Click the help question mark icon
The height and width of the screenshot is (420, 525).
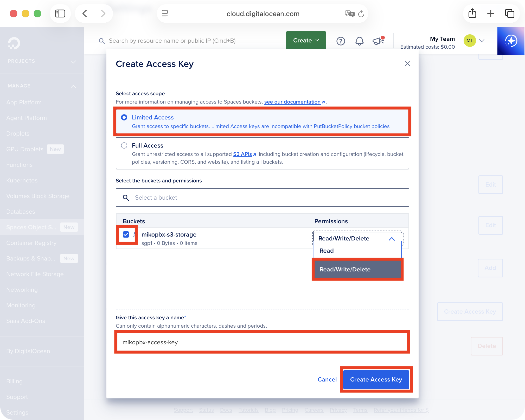[x=341, y=41]
